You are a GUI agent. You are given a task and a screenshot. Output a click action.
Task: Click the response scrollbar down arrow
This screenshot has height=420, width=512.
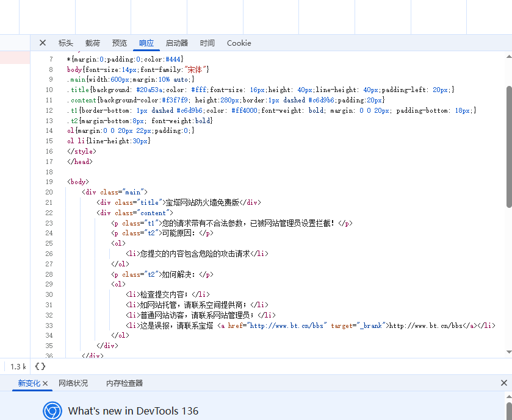click(x=508, y=352)
